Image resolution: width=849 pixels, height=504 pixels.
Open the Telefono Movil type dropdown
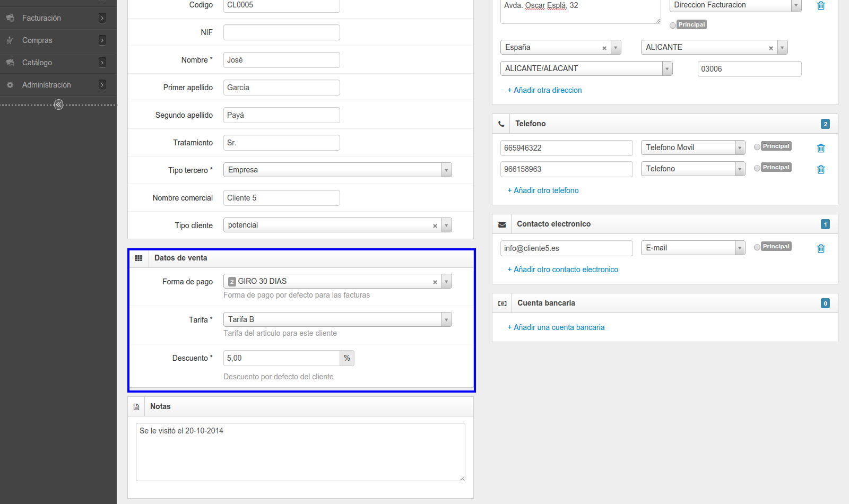[693, 147]
